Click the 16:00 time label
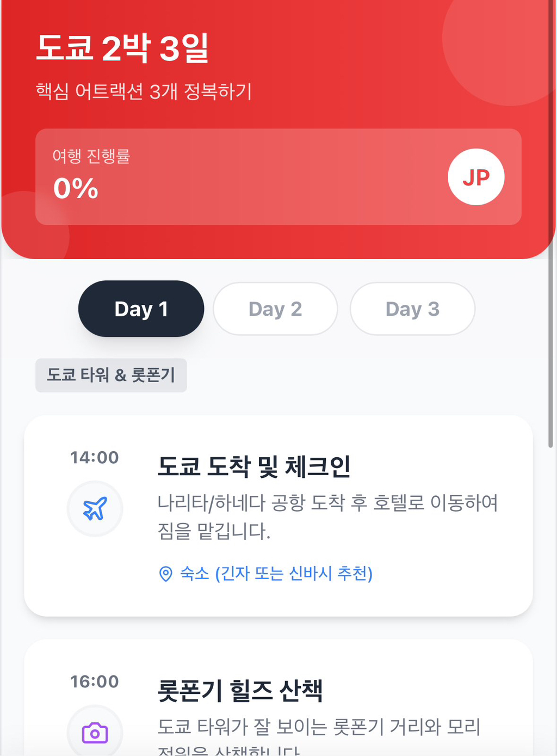557x756 pixels. tap(94, 681)
